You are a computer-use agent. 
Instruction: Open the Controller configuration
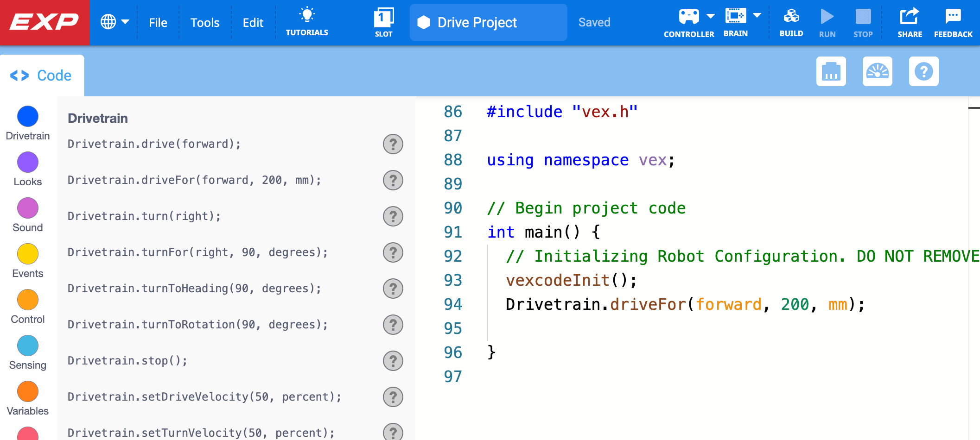689,18
